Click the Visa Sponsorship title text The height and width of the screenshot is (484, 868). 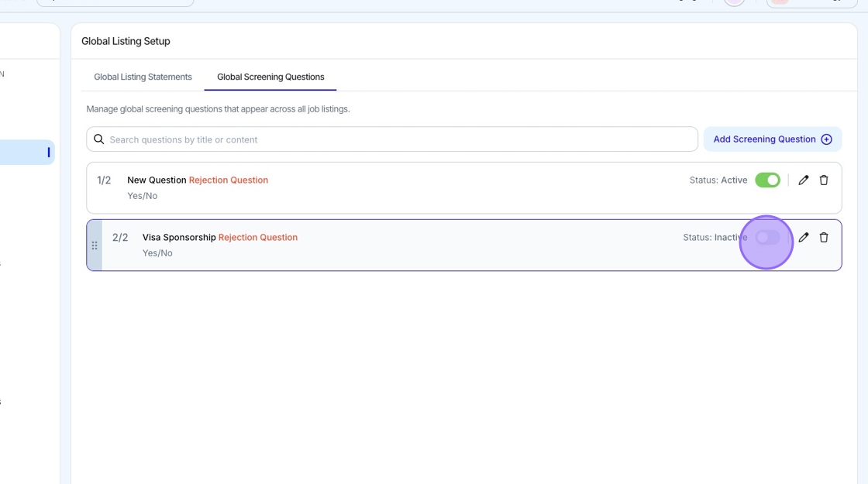tap(179, 237)
